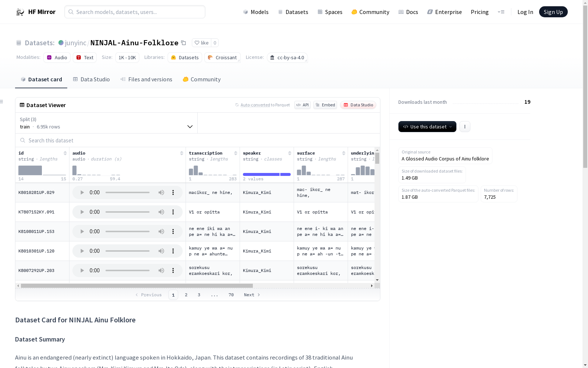Open Spaces in the top navigation
Image resolution: width=588 pixels, height=368 pixels.
[330, 12]
